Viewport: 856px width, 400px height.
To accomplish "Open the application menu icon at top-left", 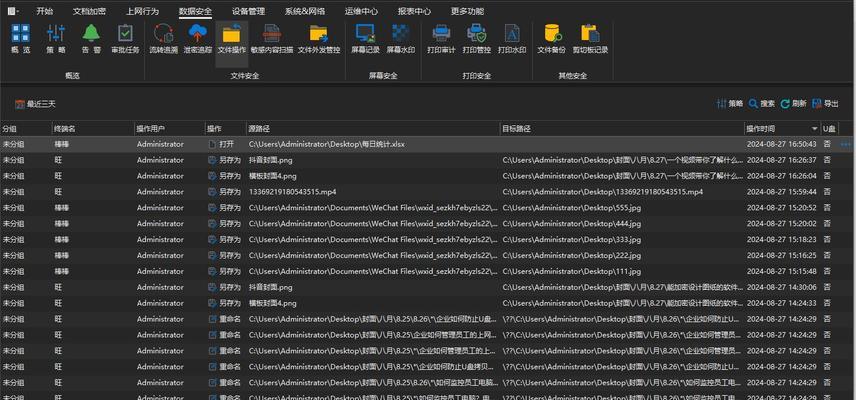I will (x=13, y=11).
